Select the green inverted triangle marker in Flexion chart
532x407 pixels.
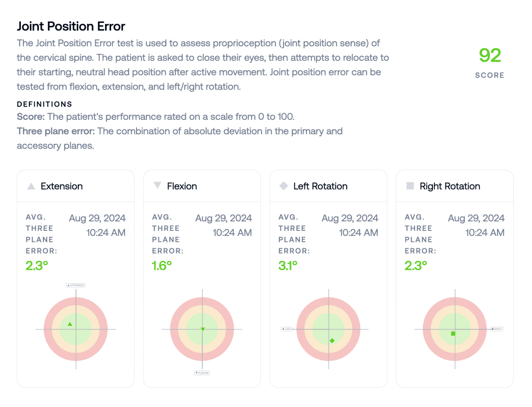click(202, 329)
